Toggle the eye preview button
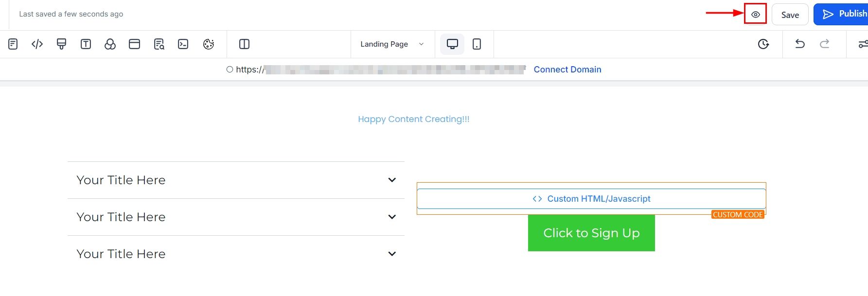Image resolution: width=868 pixels, height=296 pixels. (756, 15)
